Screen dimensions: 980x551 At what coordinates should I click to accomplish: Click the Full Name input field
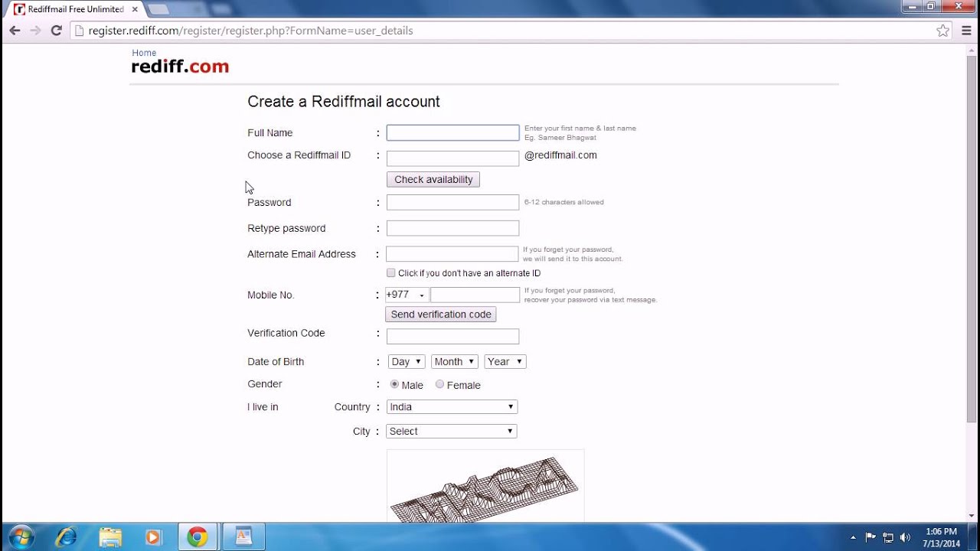coord(452,132)
